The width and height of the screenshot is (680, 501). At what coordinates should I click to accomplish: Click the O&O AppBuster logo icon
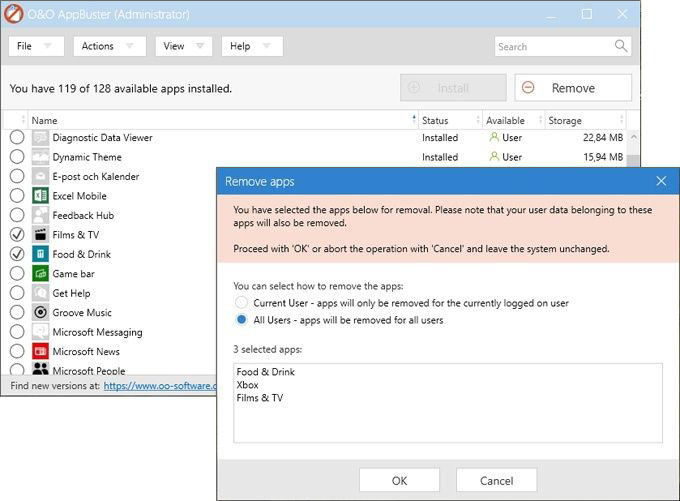click(x=13, y=13)
